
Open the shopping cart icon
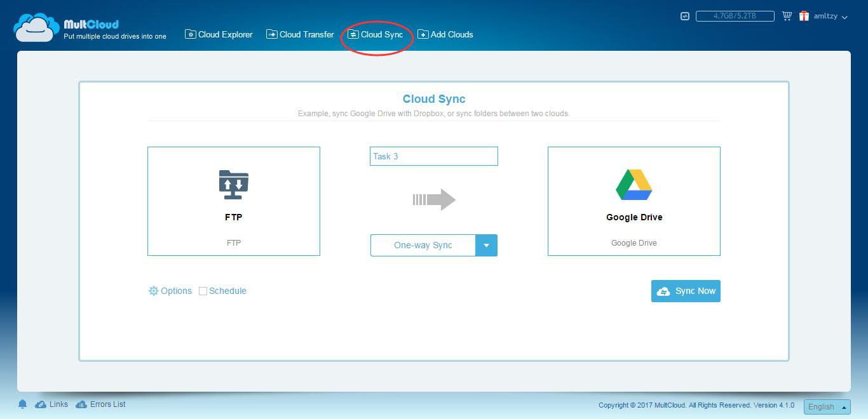click(787, 16)
